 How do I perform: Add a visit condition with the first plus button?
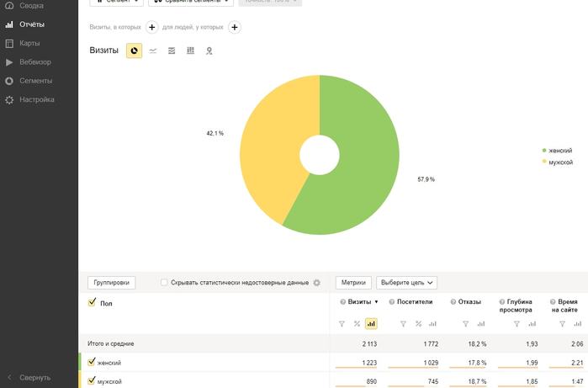(x=152, y=27)
